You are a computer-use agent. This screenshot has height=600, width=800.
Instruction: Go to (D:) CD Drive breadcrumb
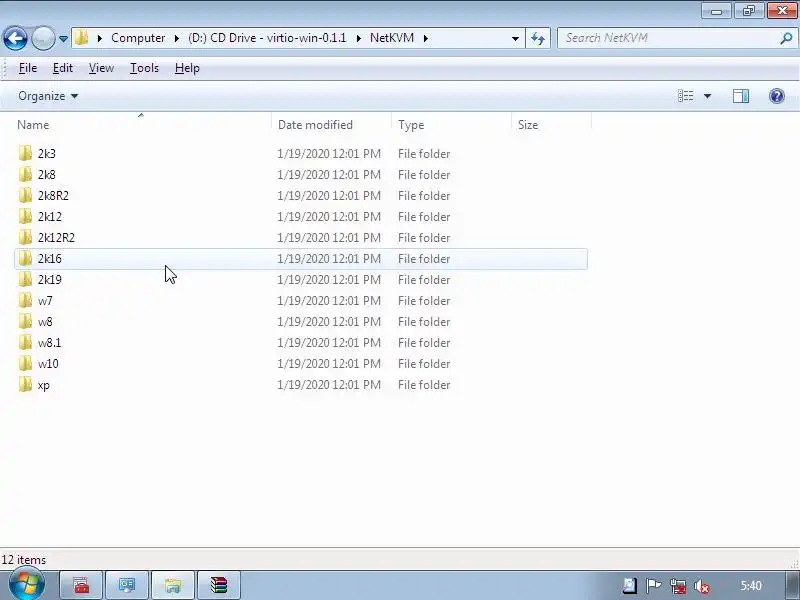click(267, 38)
